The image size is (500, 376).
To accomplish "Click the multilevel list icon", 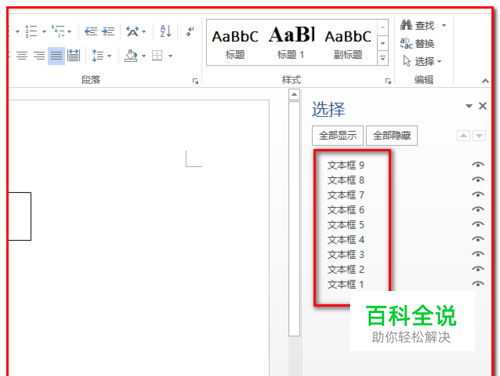I will 58,31.
